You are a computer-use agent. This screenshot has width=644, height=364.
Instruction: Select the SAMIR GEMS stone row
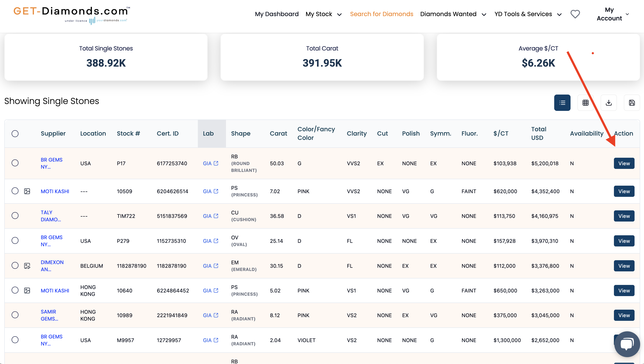pyautogui.click(x=15, y=315)
